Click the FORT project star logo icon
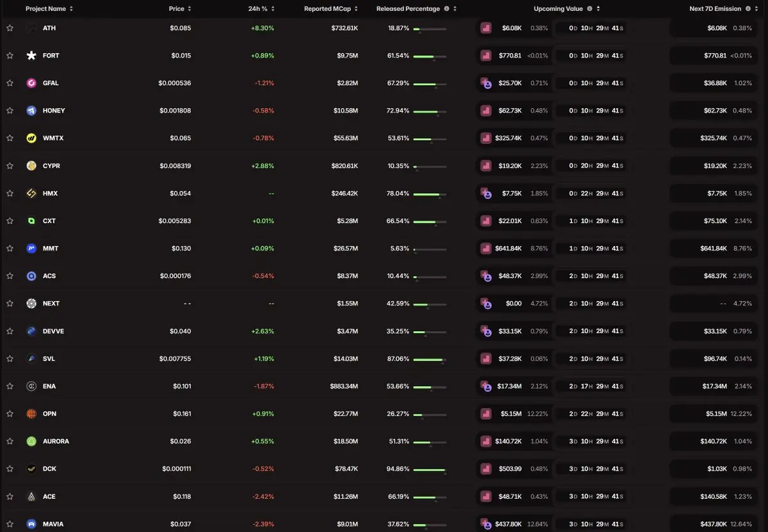This screenshot has height=532, width=768. [x=31, y=56]
